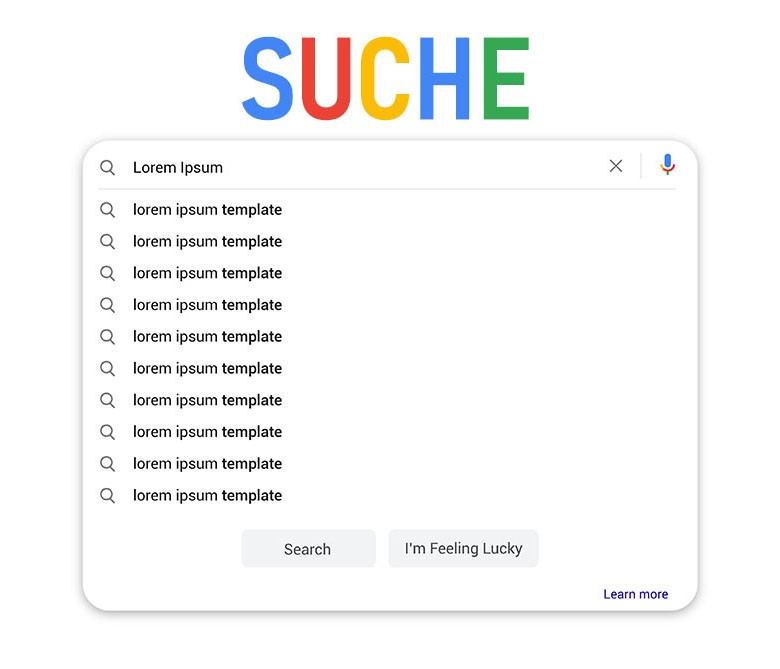Viewport: 780px width, 669px height.
Task: Open the Learn more link
Action: coord(635,594)
